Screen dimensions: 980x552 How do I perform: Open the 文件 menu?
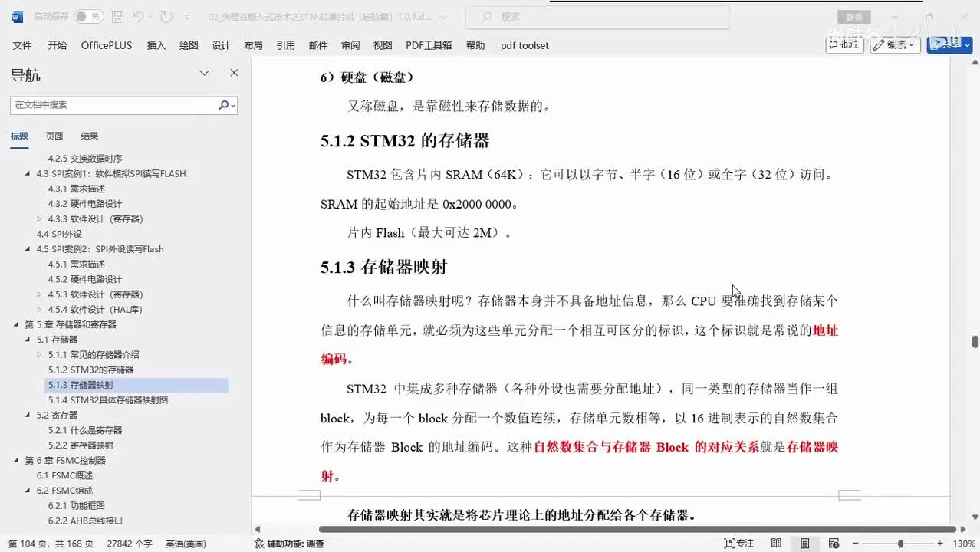22,45
